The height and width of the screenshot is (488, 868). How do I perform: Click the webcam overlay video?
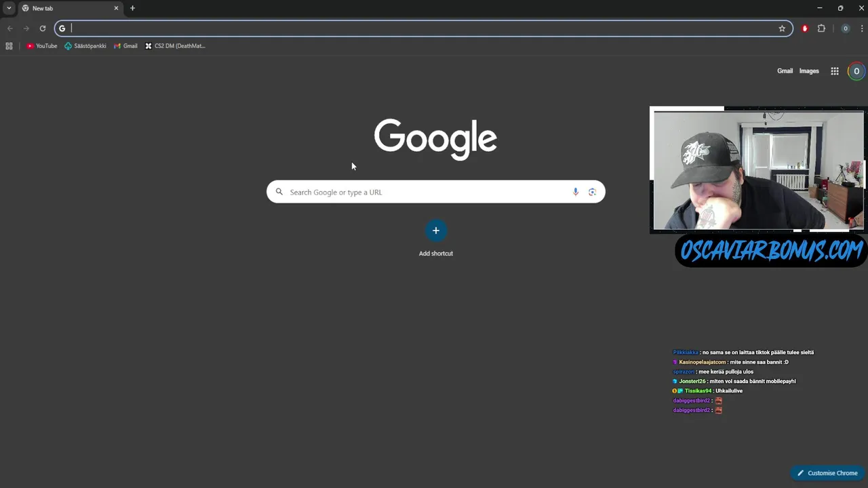click(758, 170)
